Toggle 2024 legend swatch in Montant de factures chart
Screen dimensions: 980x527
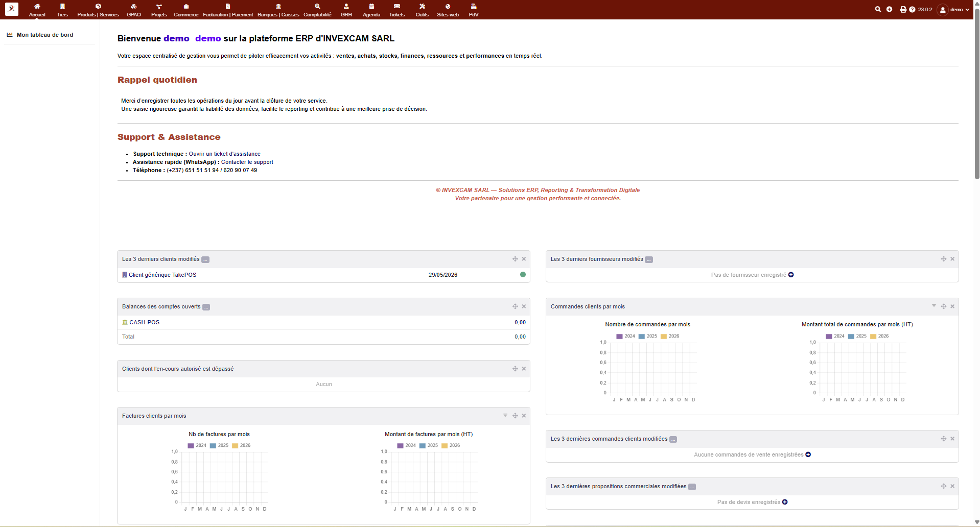click(x=401, y=446)
